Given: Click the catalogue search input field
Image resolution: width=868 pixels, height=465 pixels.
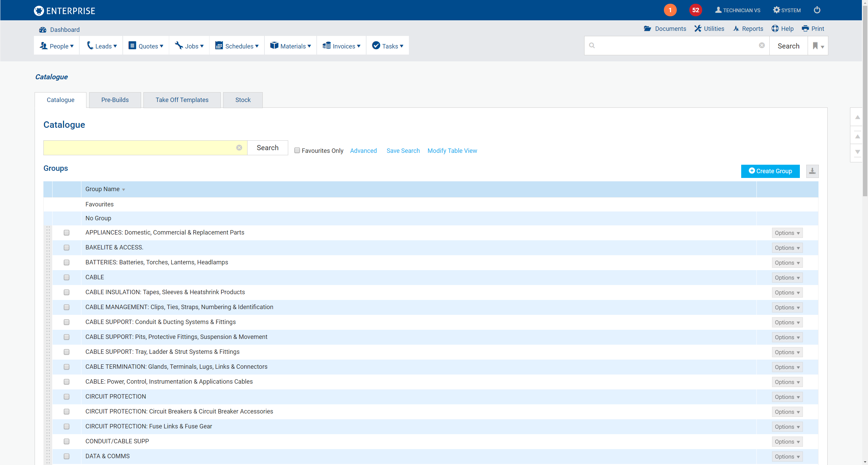Looking at the screenshot, I should tap(142, 147).
